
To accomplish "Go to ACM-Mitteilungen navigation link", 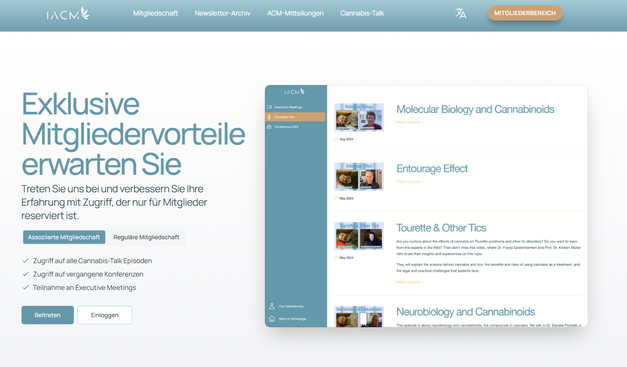I will [295, 13].
